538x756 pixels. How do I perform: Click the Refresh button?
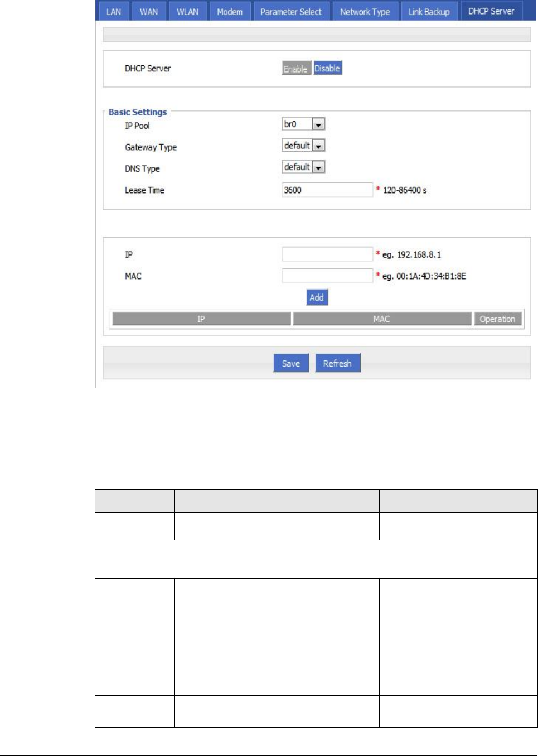(x=338, y=363)
